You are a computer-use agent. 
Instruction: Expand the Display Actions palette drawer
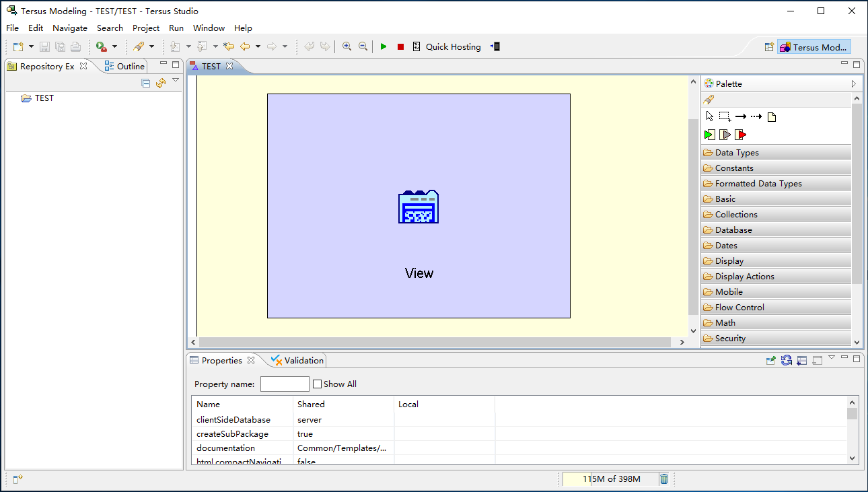click(x=776, y=277)
